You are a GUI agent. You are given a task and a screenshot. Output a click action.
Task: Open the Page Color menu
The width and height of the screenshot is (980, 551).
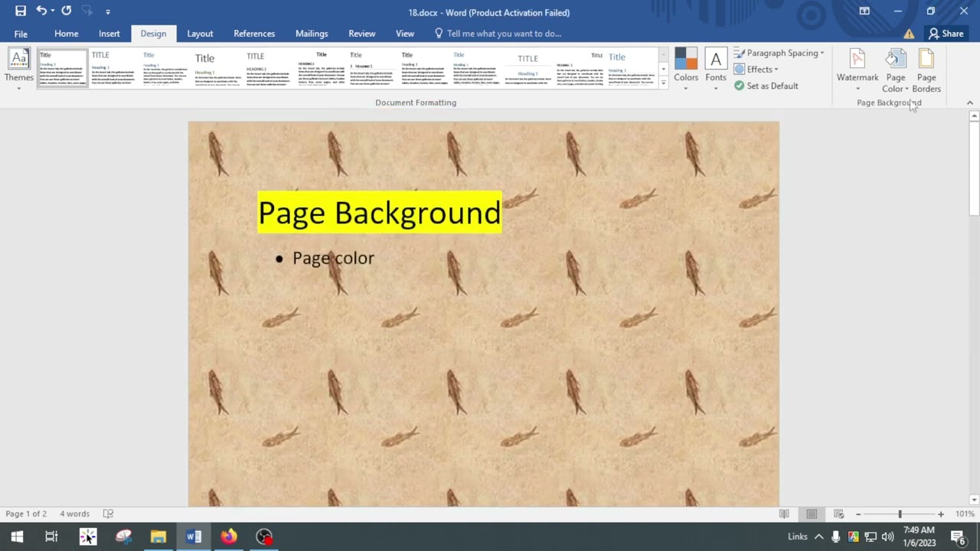(x=896, y=70)
